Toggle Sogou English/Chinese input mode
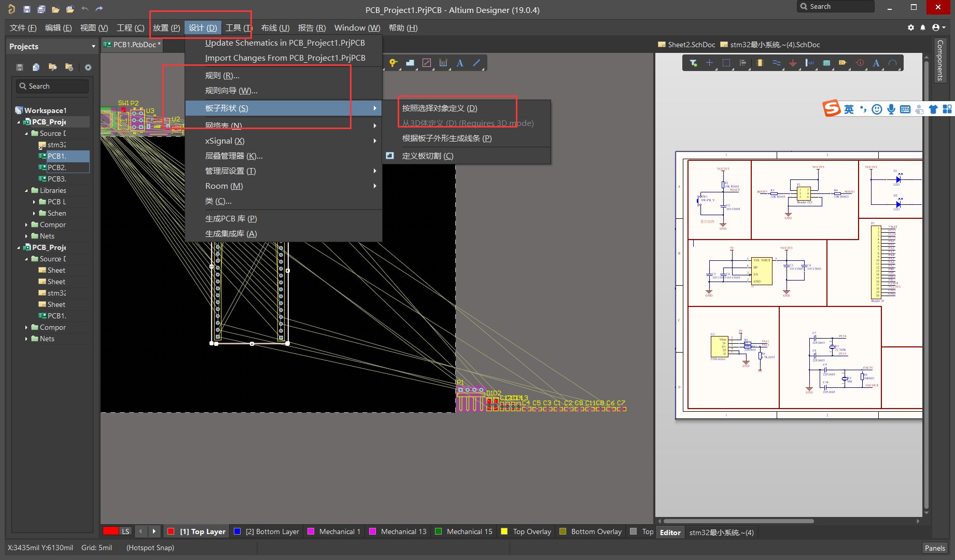The width and height of the screenshot is (955, 560). 849,109
